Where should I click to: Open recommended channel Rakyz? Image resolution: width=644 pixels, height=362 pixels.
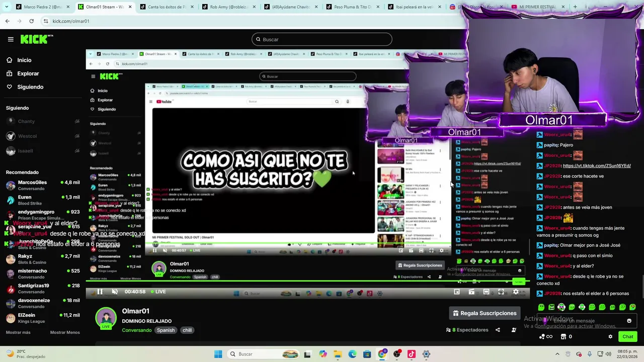(43, 259)
